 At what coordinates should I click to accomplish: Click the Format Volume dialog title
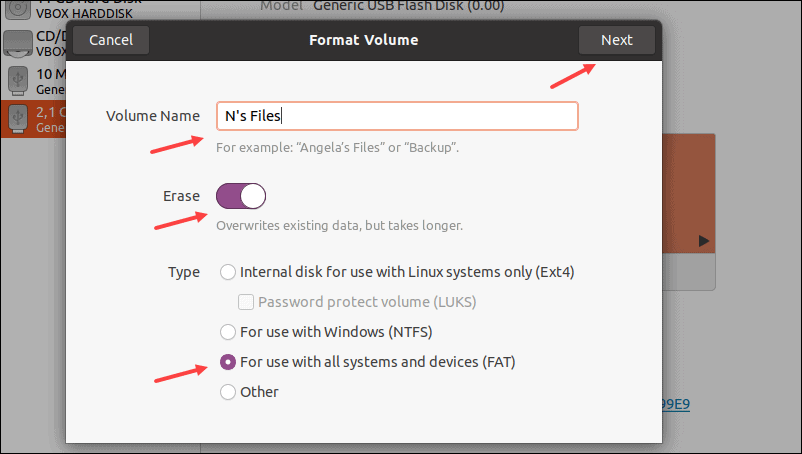(x=364, y=40)
